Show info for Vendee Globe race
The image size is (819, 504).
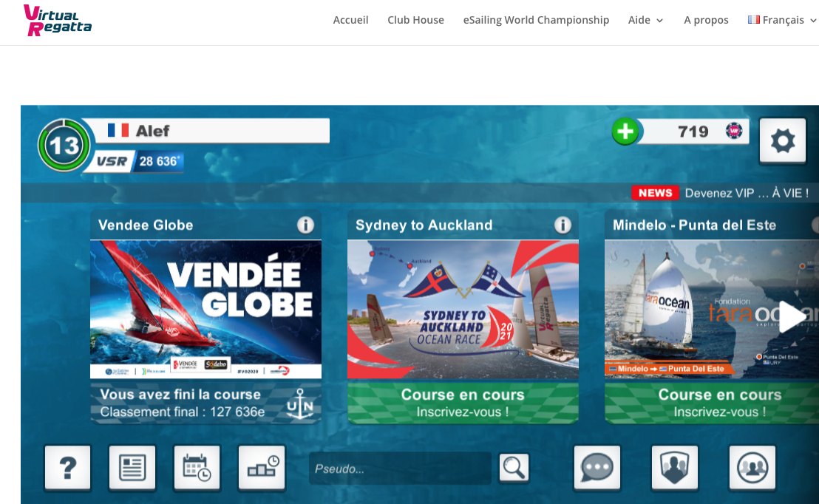click(305, 225)
